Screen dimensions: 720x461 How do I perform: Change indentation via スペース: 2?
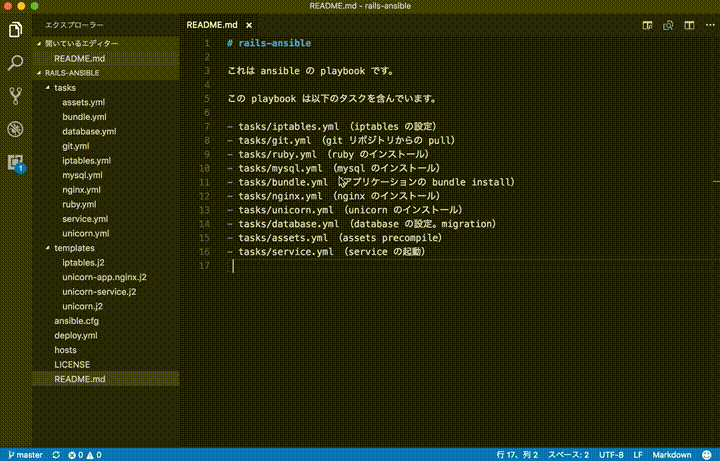(568, 455)
